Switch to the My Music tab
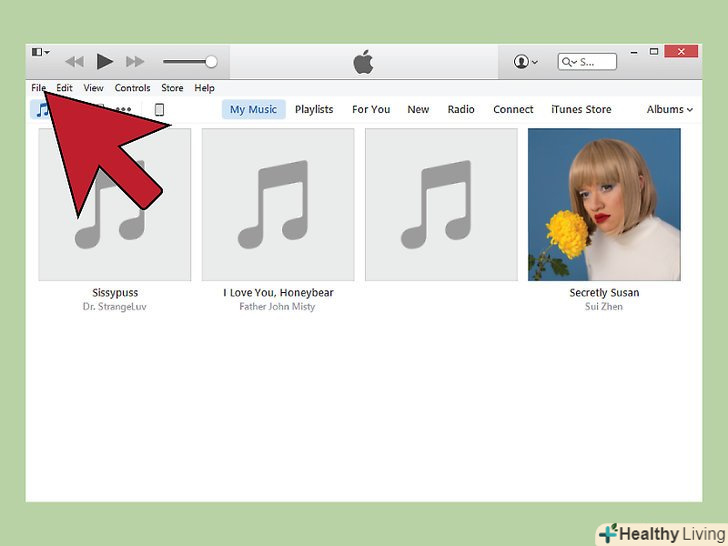 (254, 110)
